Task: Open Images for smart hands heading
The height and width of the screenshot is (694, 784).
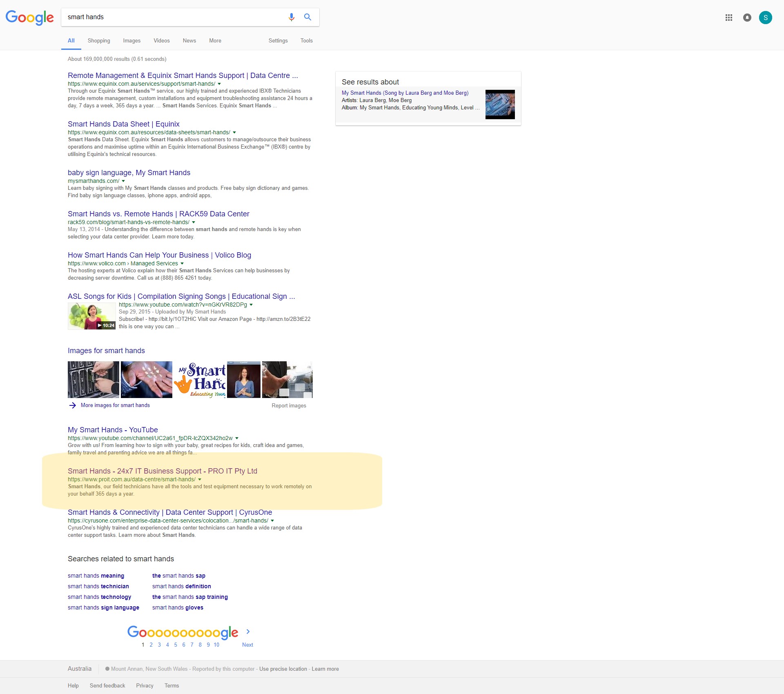Action: [x=106, y=351]
